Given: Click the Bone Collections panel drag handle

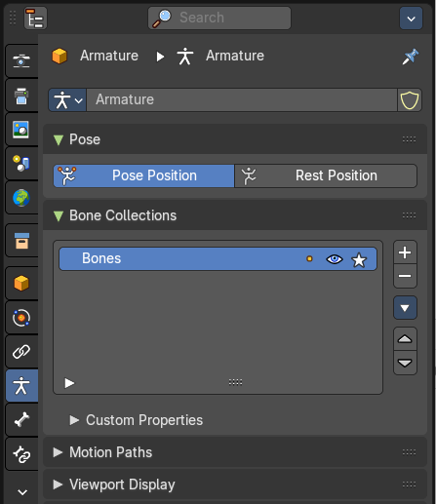Looking at the screenshot, I should point(409,215).
